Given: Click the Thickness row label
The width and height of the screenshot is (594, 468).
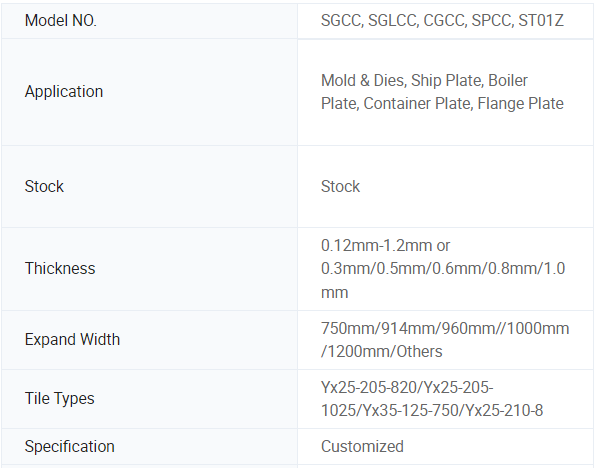Looking at the screenshot, I should (60, 268).
